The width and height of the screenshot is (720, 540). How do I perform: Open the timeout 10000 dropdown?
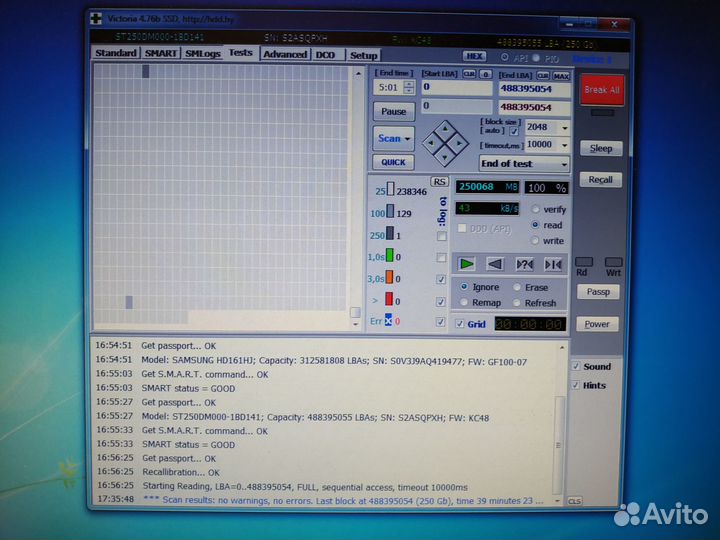click(x=564, y=145)
